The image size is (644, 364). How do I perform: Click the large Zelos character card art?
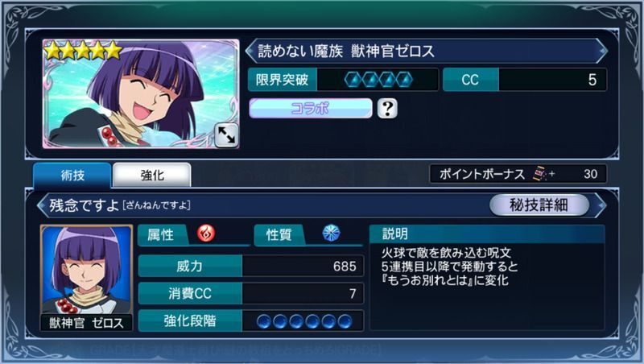(x=141, y=93)
